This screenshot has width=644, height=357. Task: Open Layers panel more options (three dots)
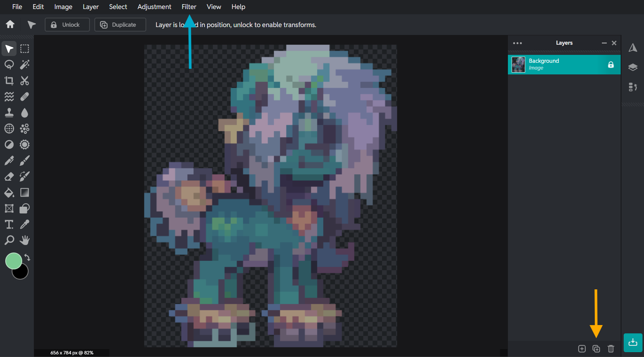click(518, 43)
